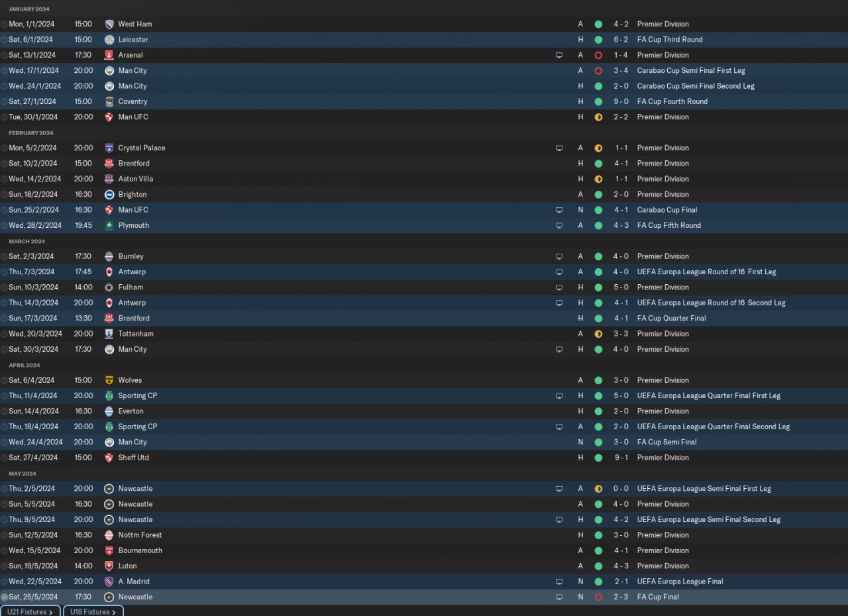Click the FA Cup Semi Final competition
This screenshot has height=616, width=848.
pyautogui.click(x=667, y=442)
